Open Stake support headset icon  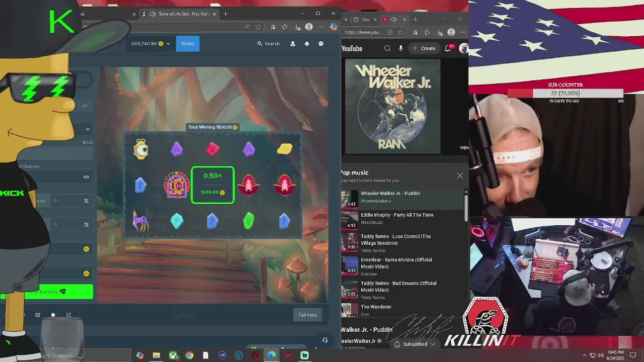325,340
